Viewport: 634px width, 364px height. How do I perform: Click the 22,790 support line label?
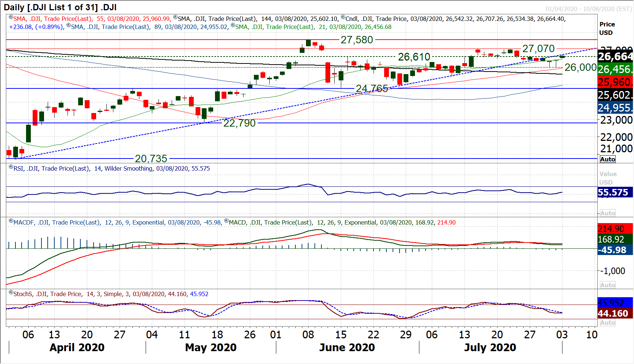tap(239, 123)
